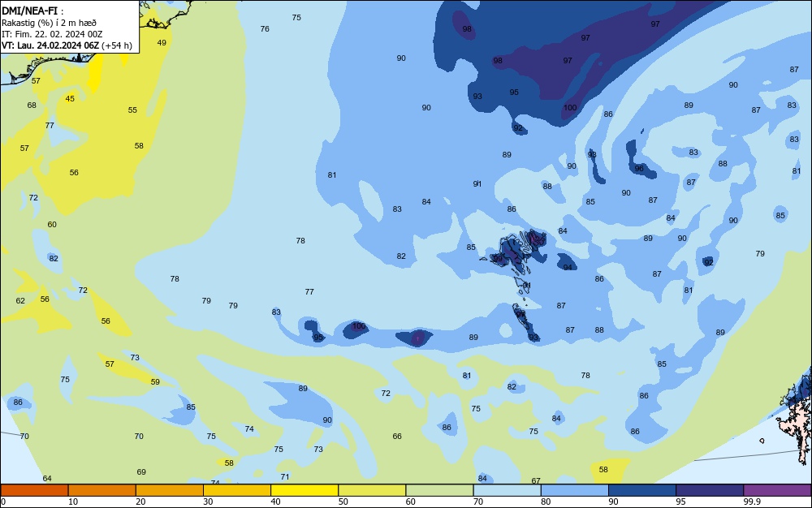Screen dimensions: 812x508
Task: Click the 'Rakastig (%) í 2 m hæð' label
Action: [49, 23]
